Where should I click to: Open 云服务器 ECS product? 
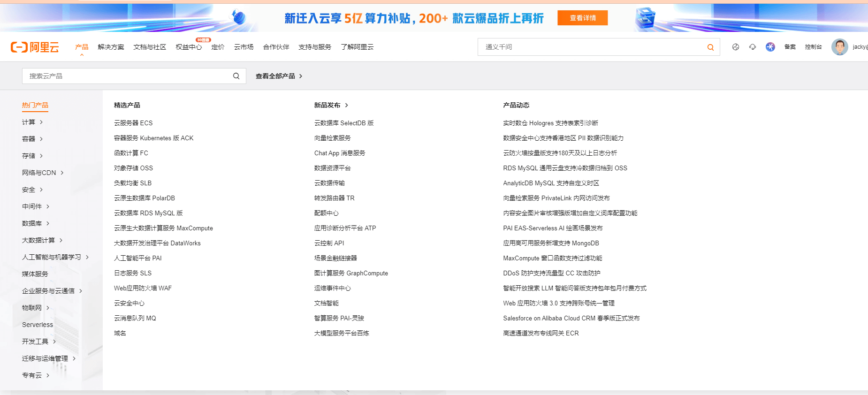[133, 123]
